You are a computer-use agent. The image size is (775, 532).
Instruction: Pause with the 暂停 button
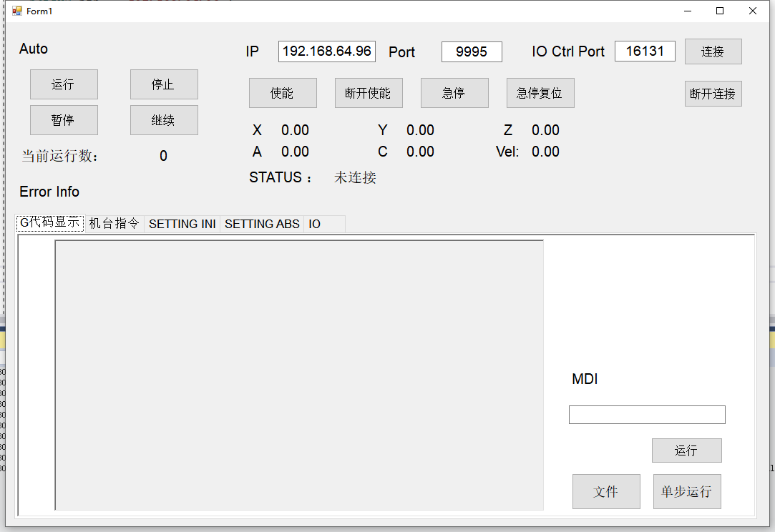click(64, 120)
